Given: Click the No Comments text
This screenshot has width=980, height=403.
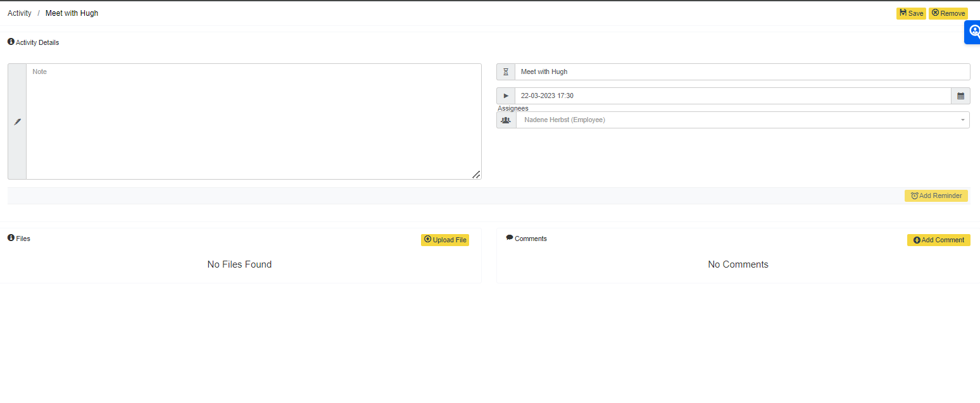Looking at the screenshot, I should point(738,264).
